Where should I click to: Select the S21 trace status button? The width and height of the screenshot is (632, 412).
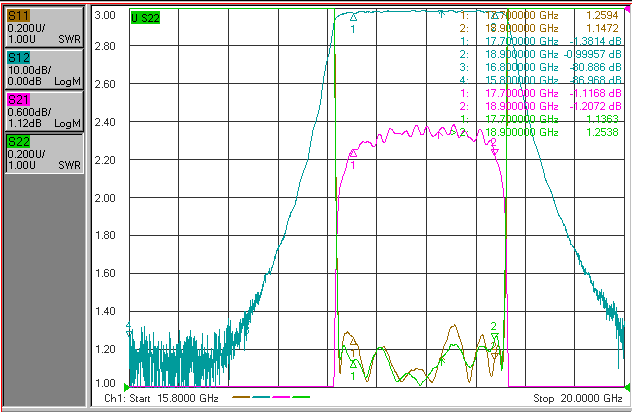44,111
